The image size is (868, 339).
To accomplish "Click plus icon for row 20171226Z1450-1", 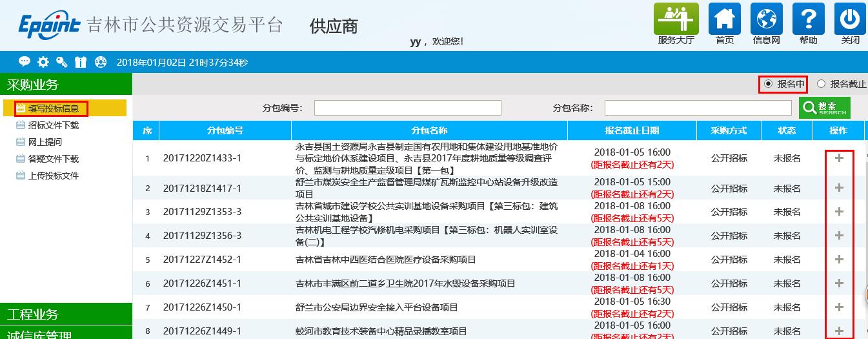I will 839,307.
